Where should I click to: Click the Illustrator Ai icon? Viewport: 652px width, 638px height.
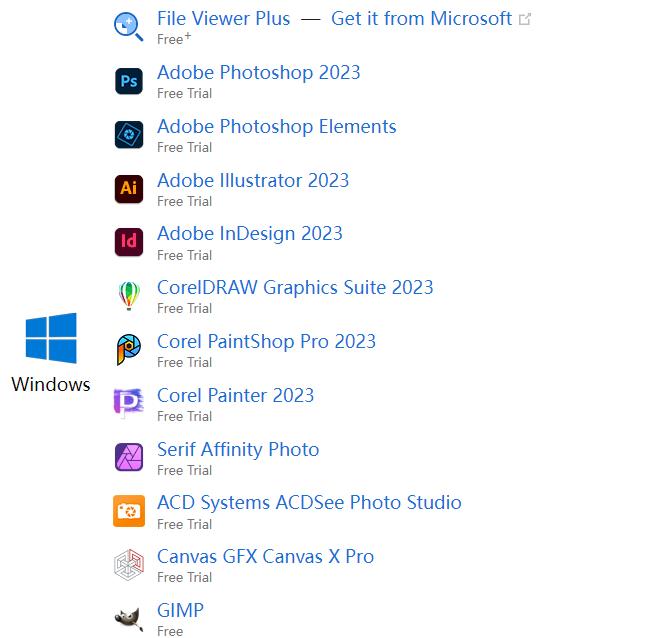(x=129, y=189)
